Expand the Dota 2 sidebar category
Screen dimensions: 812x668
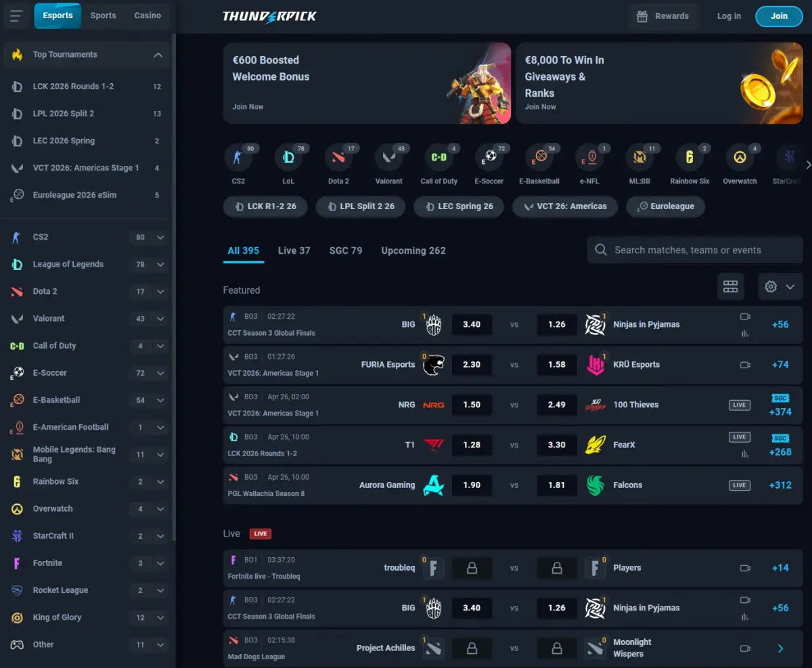point(160,292)
